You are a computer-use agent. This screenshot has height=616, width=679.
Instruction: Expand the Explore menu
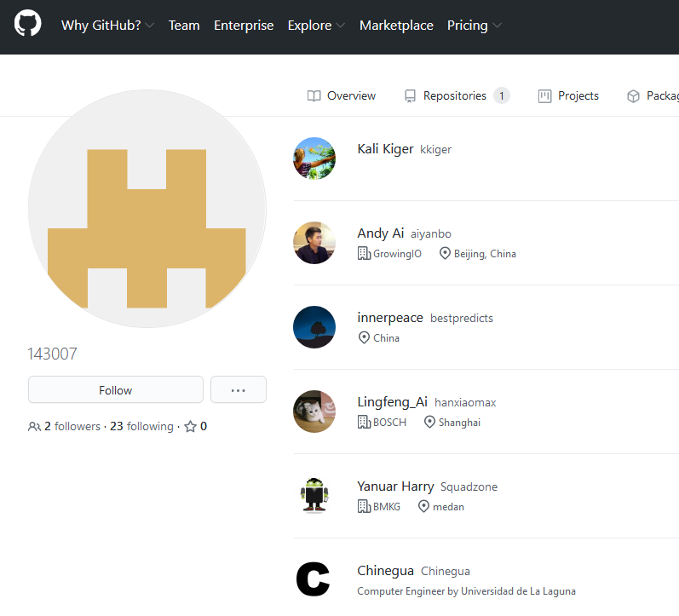click(316, 26)
